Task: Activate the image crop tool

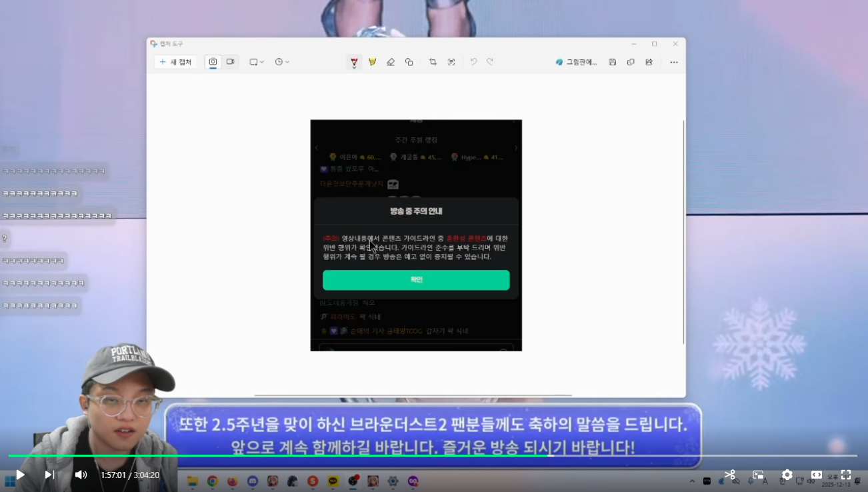Action: (433, 62)
